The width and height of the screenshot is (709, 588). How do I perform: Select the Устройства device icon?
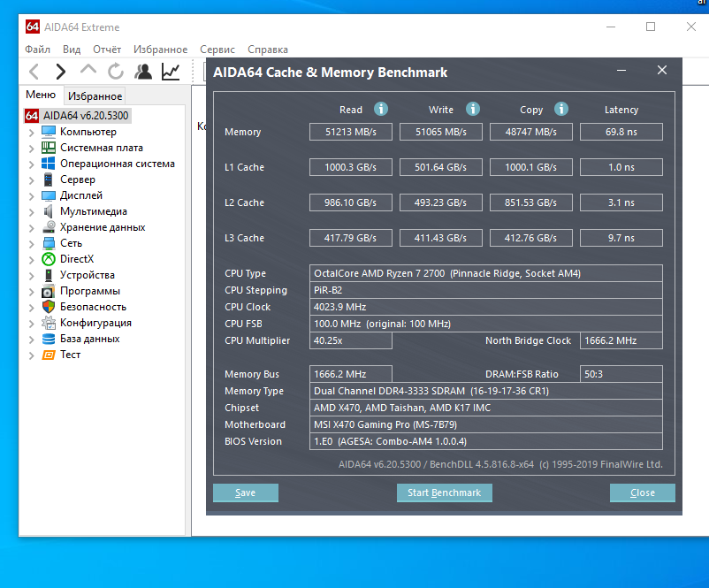point(49,275)
